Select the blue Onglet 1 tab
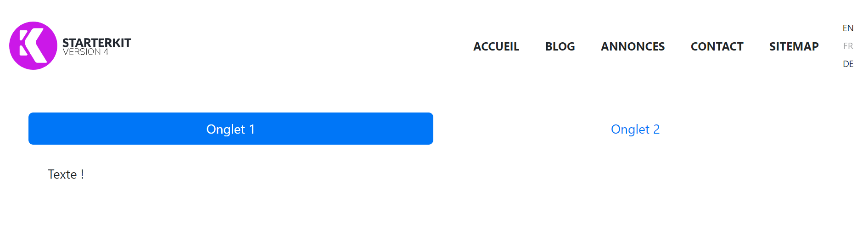Screen dimensions: 868x242 point(231,129)
